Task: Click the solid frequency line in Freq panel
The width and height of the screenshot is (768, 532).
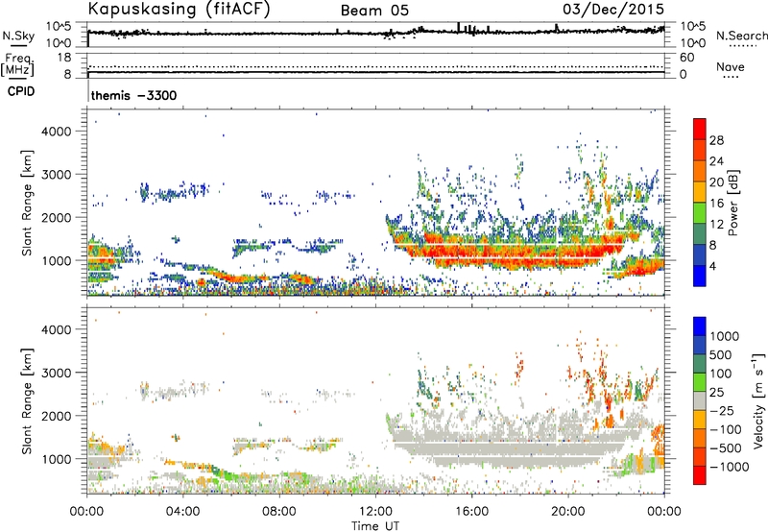Action: (376, 72)
